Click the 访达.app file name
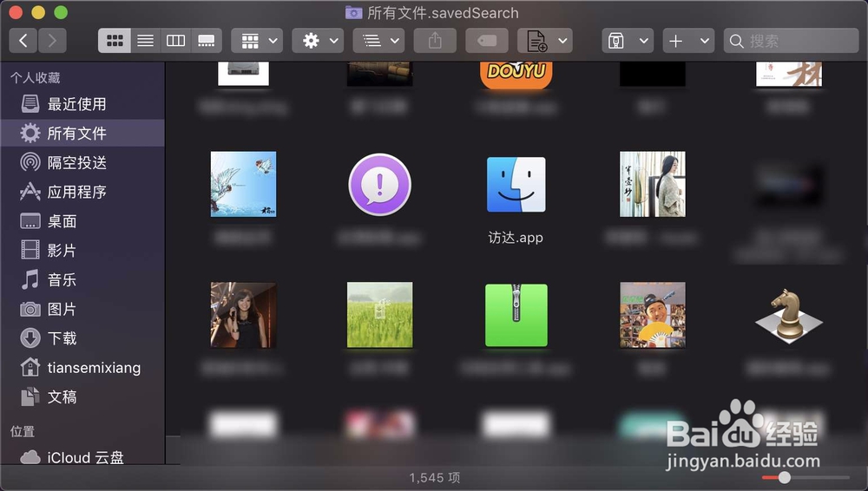 (x=516, y=238)
